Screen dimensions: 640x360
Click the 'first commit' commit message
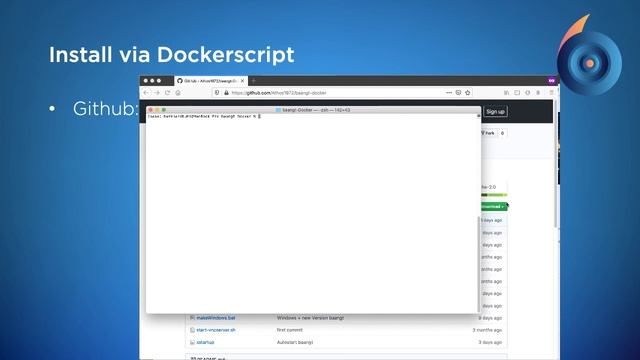pyautogui.click(x=289, y=330)
